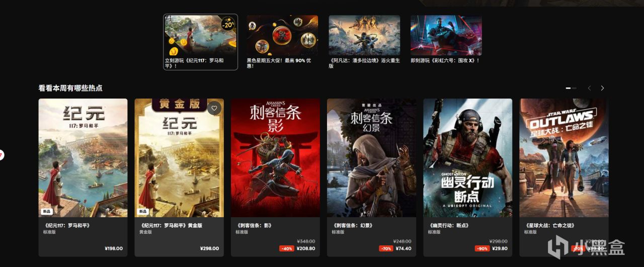This screenshot has width=644, height=267.
Task: Open 幽灵行动：断点 game cover
Action: point(467,158)
